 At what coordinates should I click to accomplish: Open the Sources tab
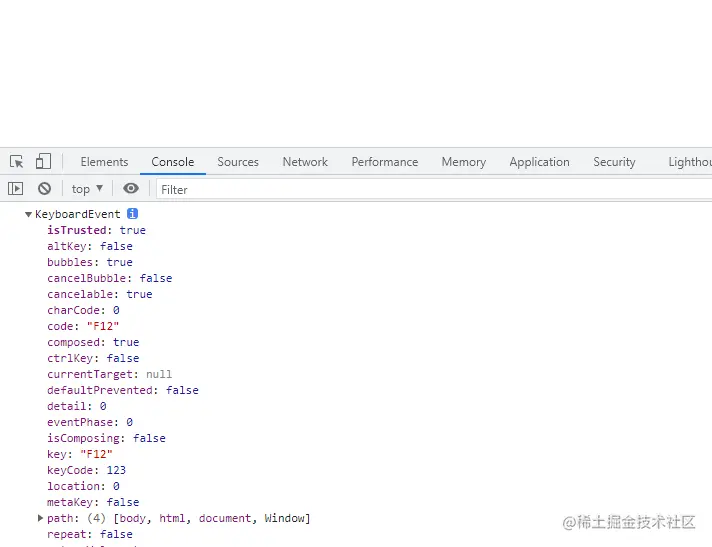pos(238,162)
